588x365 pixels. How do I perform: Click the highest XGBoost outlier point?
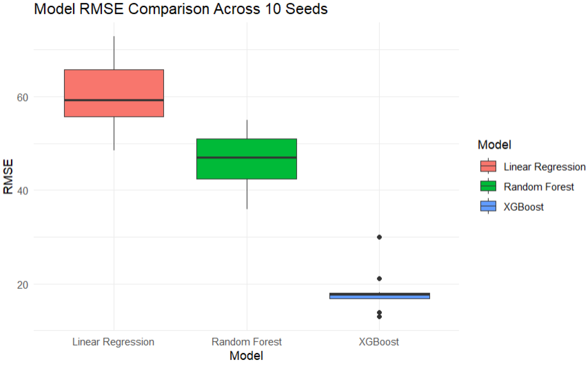point(379,237)
